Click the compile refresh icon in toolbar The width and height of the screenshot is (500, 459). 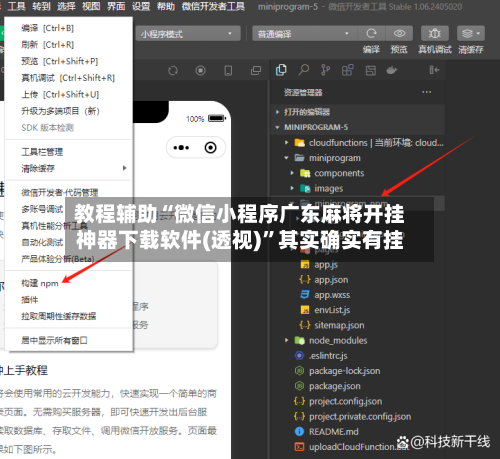(371, 33)
